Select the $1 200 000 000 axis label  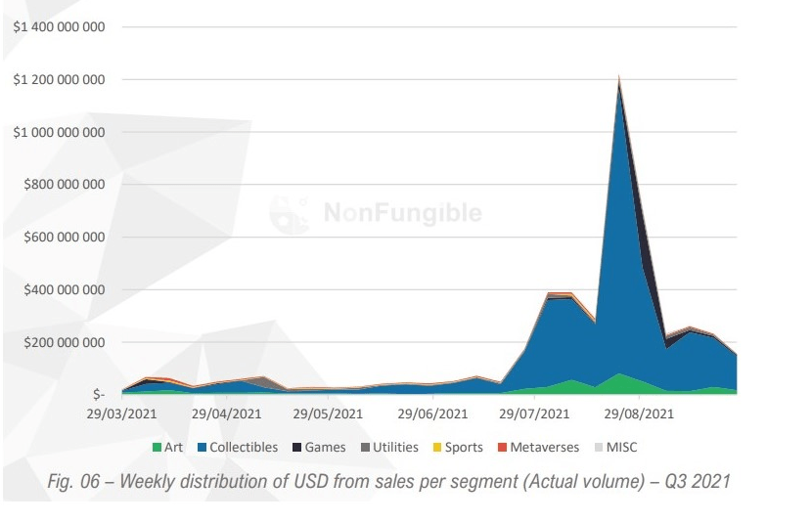click(x=58, y=79)
